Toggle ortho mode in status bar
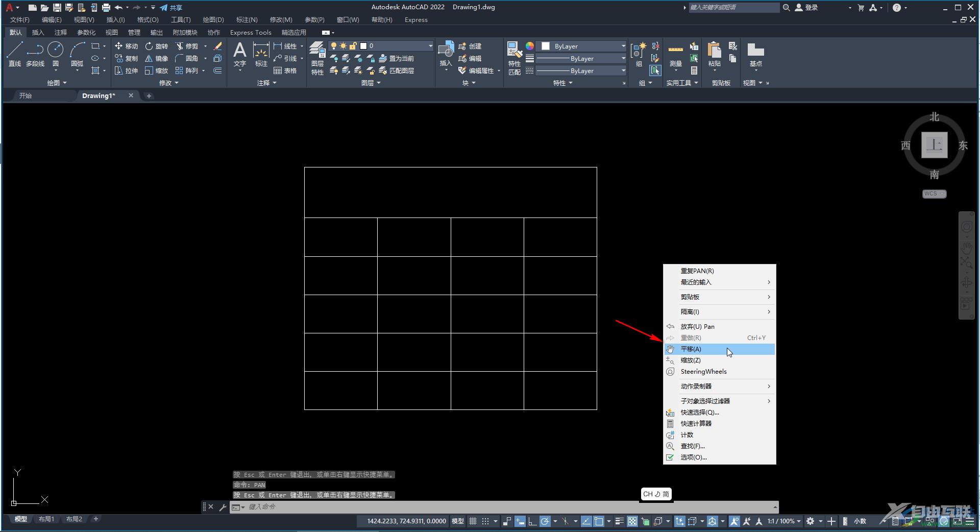The height and width of the screenshot is (532, 980). pyautogui.click(x=532, y=521)
